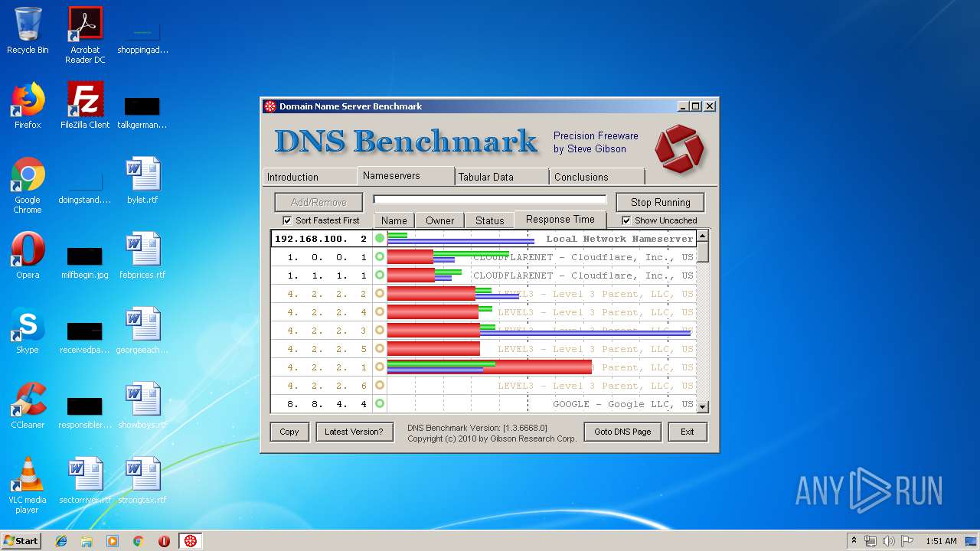
Task: Click Stop Running button
Action: pos(660,202)
